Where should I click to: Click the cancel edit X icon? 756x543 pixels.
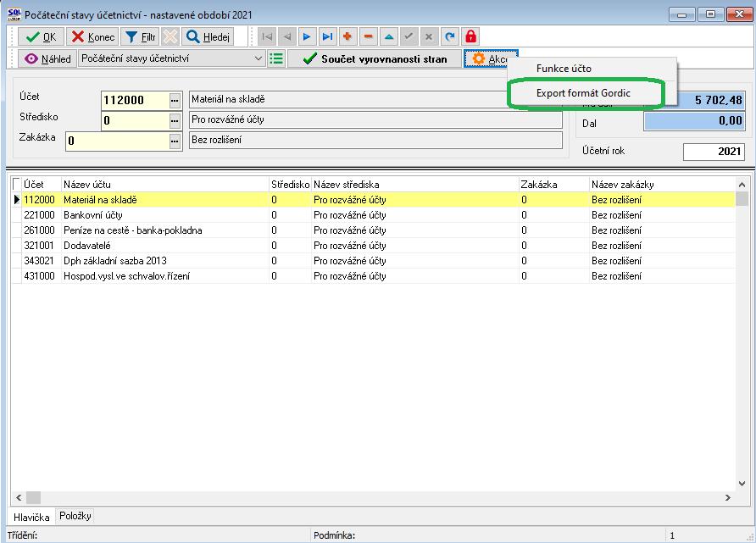click(429, 36)
